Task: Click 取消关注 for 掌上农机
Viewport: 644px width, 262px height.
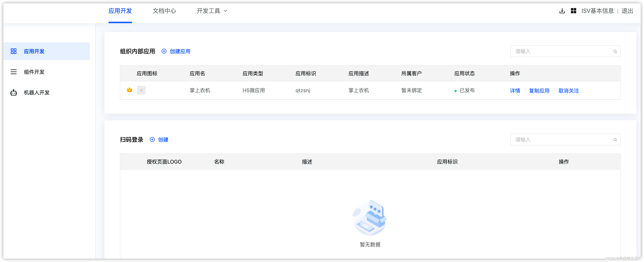Action: pos(568,91)
